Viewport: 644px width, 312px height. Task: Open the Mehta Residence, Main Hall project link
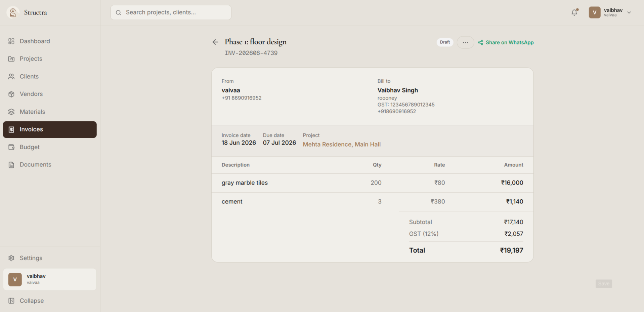pos(342,144)
